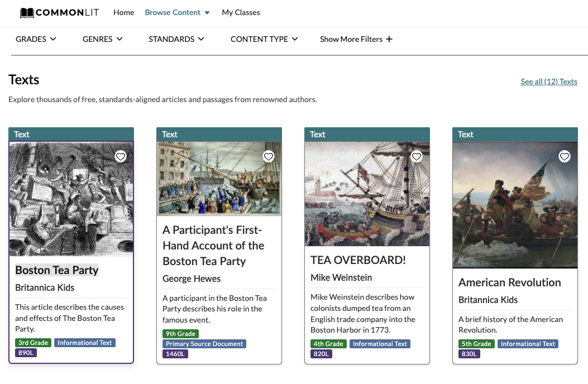
Task: Click the CommonLit book logo
Action: pyautogui.click(x=59, y=13)
